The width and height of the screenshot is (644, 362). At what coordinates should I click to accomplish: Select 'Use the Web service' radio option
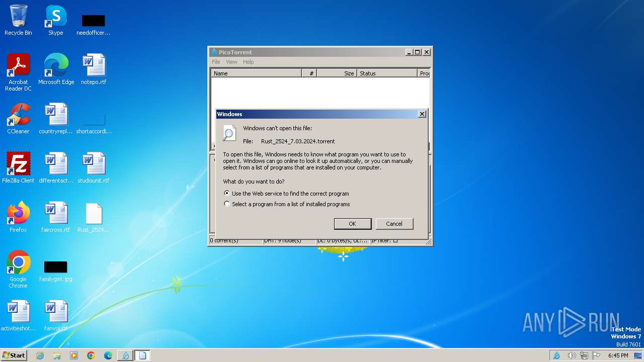coord(227,193)
